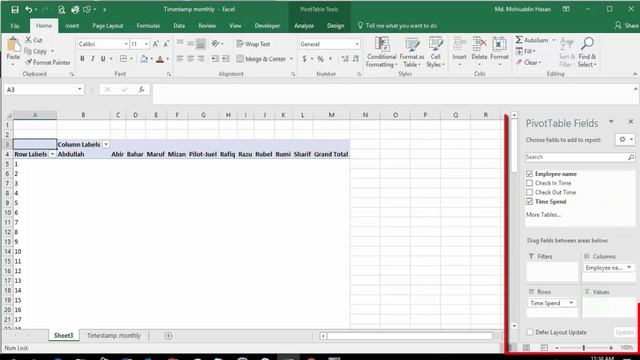The width and height of the screenshot is (640, 360).
Task: Open Find & Select magnifier menu
Action: coord(587,52)
